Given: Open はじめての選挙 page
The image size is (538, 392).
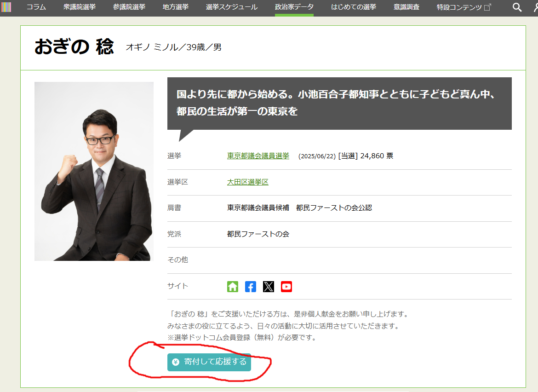Looking at the screenshot, I should click(354, 7).
